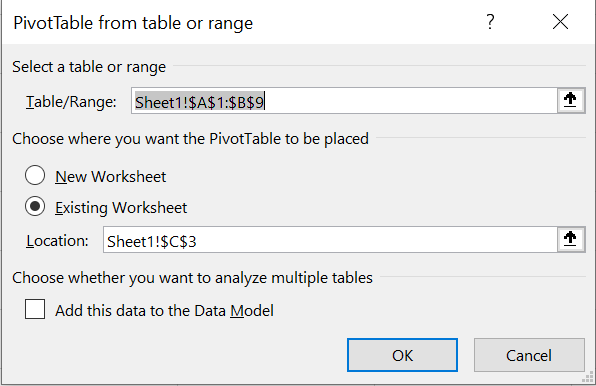Click the 'Existing Worksheet' option label text
Viewport: 596px width, 386px height.
[x=121, y=208]
